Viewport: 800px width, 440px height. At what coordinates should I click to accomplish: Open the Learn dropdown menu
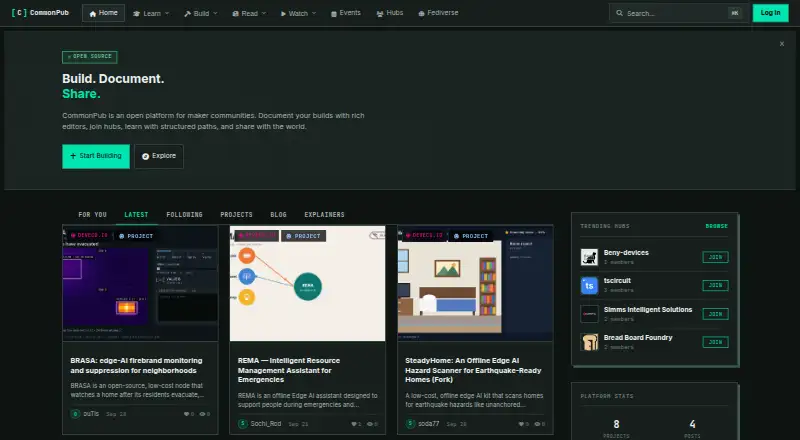(x=151, y=13)
